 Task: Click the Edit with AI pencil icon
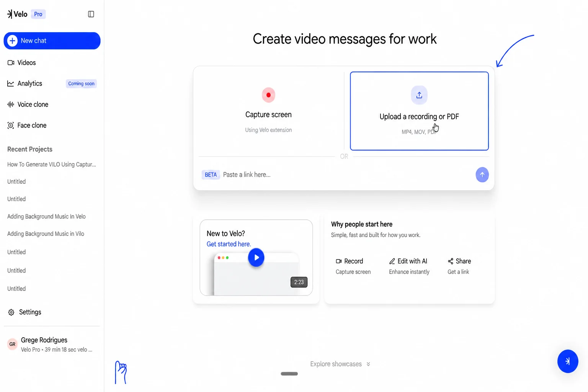click(x=392, y=261)
